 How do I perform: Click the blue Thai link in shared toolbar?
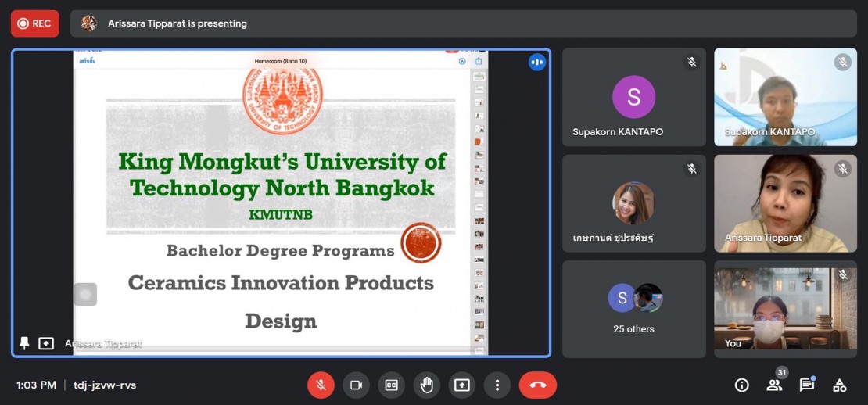88,61
